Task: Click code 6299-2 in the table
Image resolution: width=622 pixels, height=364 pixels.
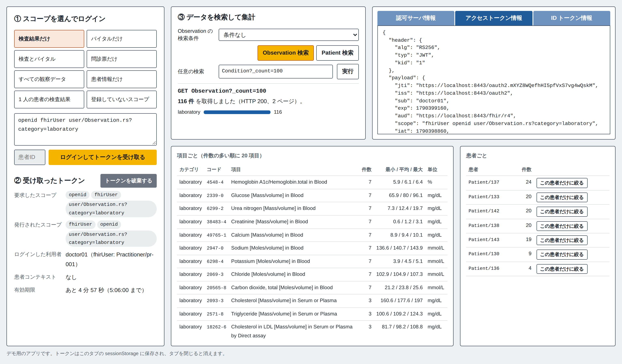Action: coord(215,208)
